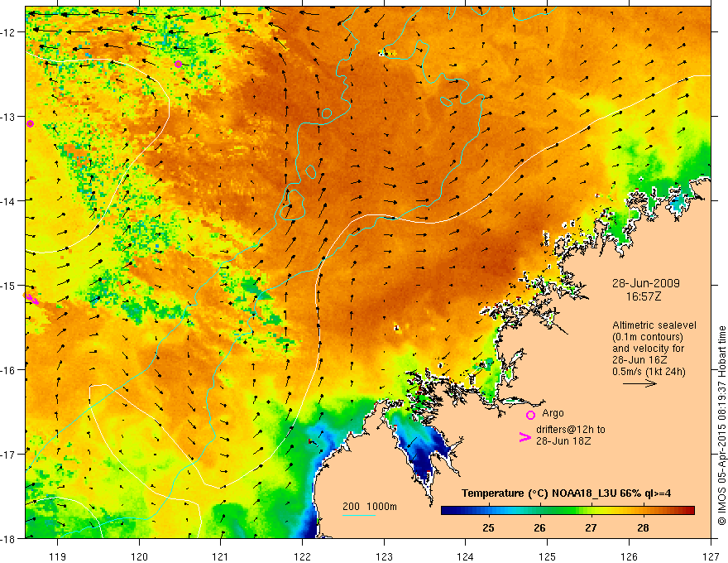The image size is (728, 563).
Task: Click the latitude axis label -14
Action: (7, 201)
